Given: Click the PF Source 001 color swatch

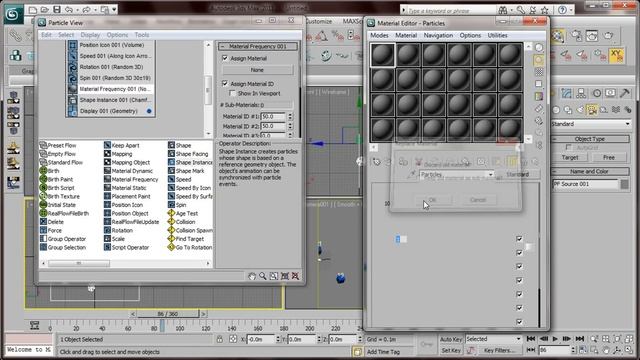Looking at the screenshot, I should (x=624, y=184).
